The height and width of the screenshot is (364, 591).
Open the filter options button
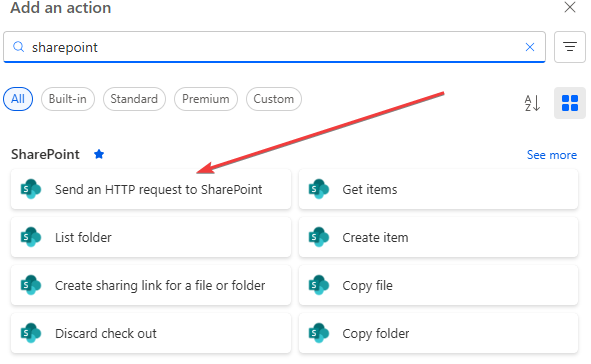[x=570, y=47]
